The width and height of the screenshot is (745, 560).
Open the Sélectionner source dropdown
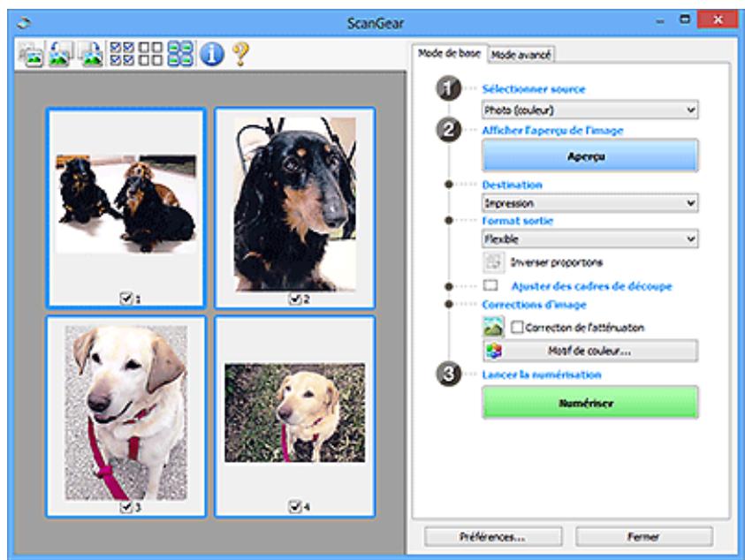(x=589, y=110)
